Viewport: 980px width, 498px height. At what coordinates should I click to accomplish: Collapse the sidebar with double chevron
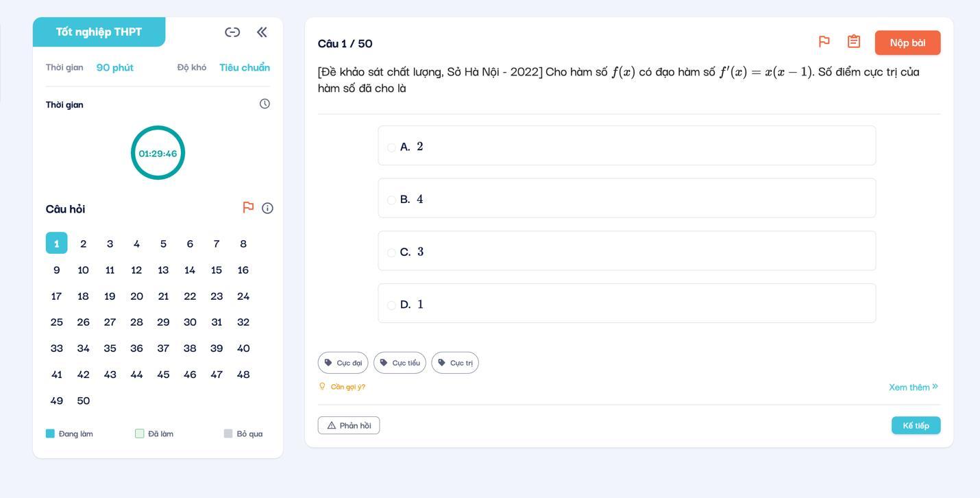[x=262, y=32]
